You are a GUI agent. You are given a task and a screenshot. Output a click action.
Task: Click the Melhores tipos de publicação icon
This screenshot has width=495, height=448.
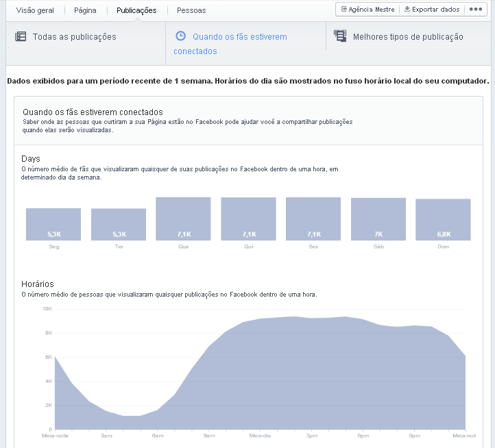click(x=339, y=36)
